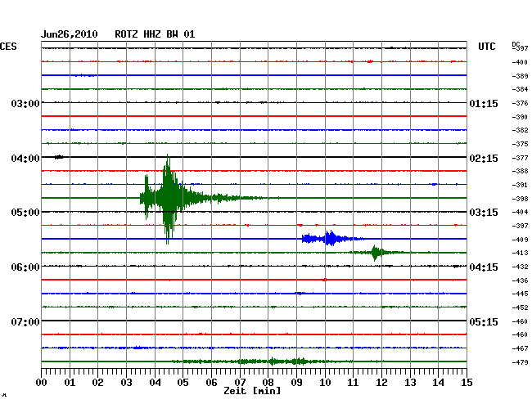
Task: Click minute 09 on the time axis
Action: click(296, 382)
